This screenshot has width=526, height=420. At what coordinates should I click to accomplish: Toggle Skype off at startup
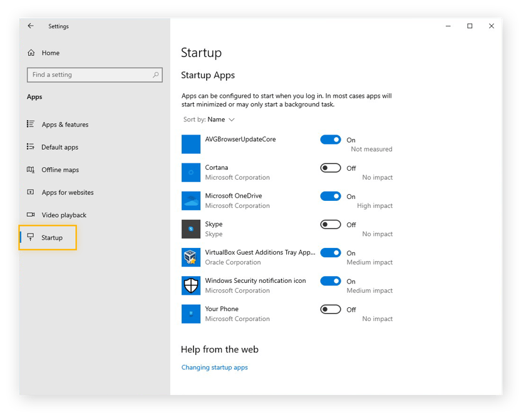point(331,224)
